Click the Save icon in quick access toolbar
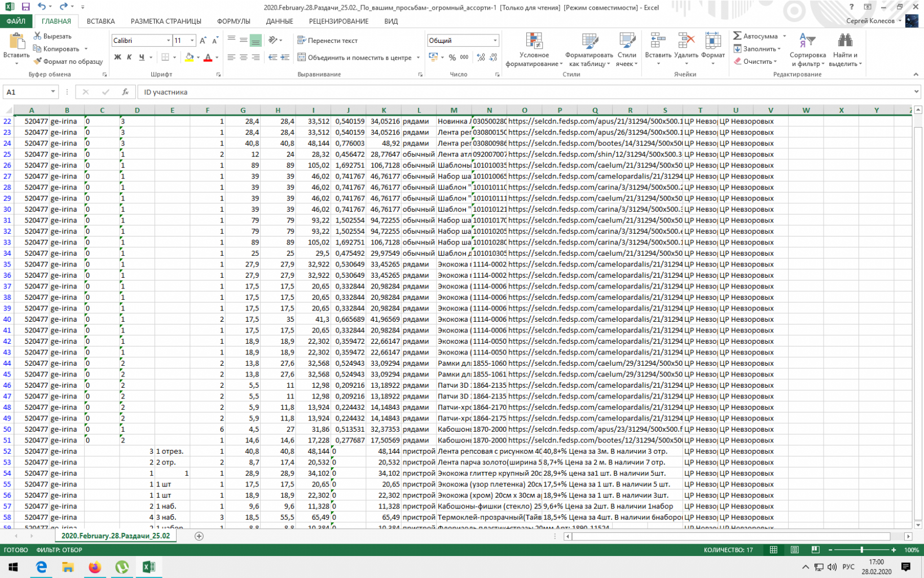 [26, 7]
